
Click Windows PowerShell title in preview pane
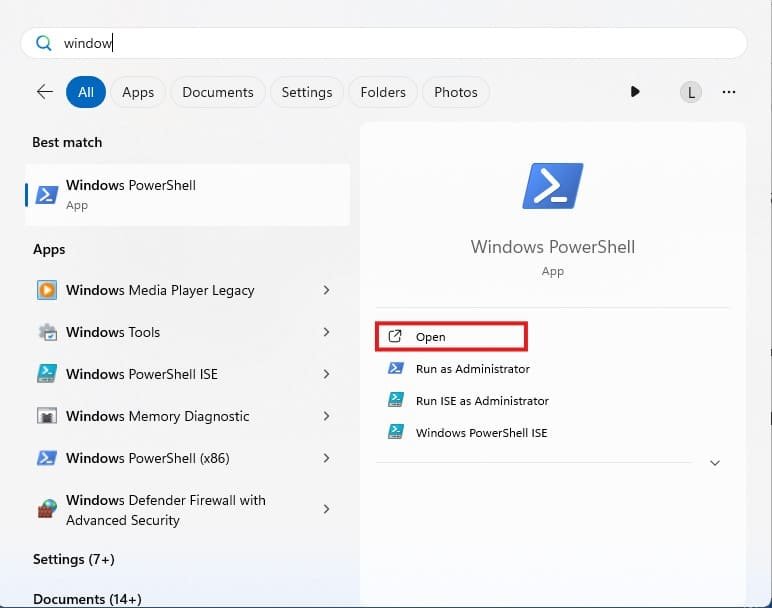(552, 247)
